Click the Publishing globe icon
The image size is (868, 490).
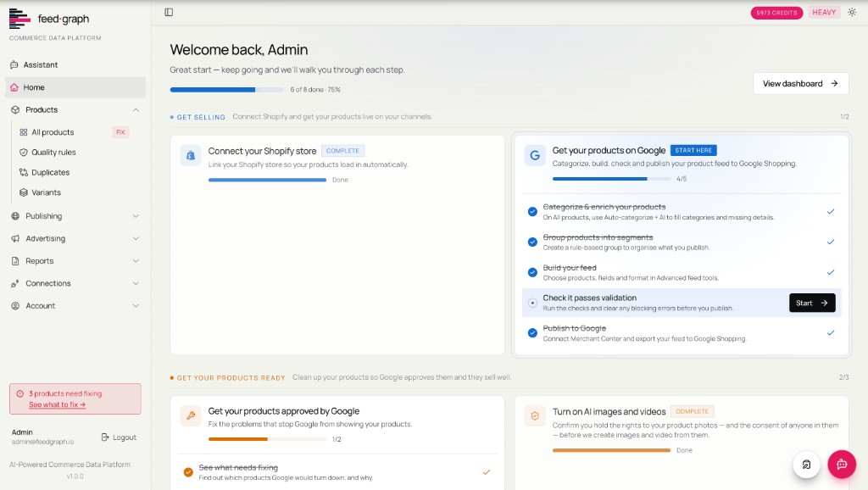point(15,216)
